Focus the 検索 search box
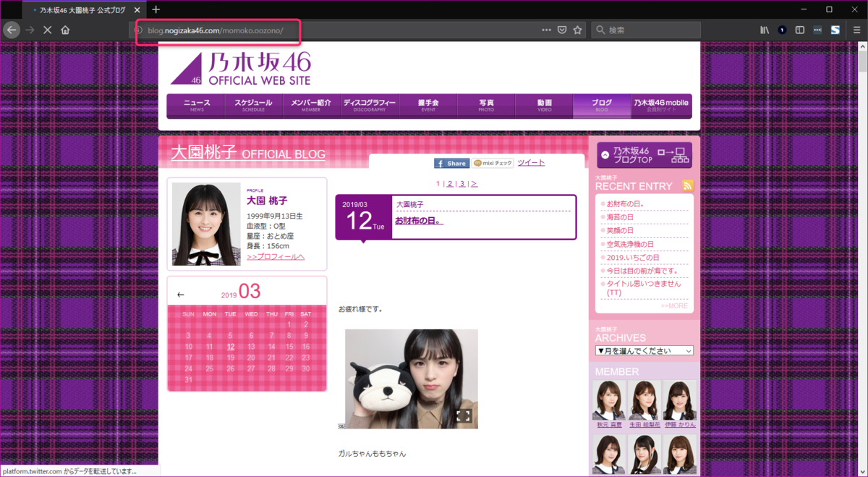868x477 pixels. tap(646, 30)
